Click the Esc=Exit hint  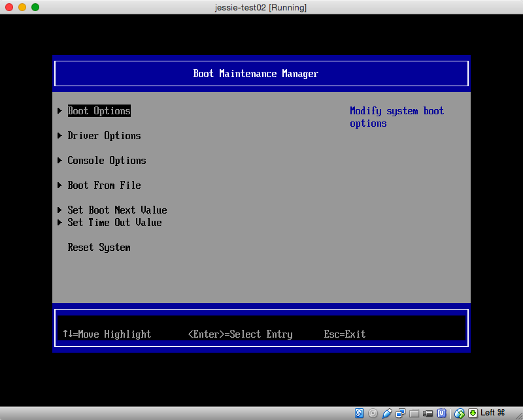(x=345, y=334)
